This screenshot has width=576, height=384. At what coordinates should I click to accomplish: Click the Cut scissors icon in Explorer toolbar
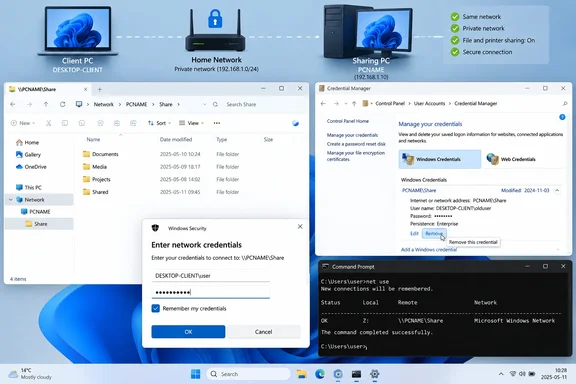click(x=48, y=123)
